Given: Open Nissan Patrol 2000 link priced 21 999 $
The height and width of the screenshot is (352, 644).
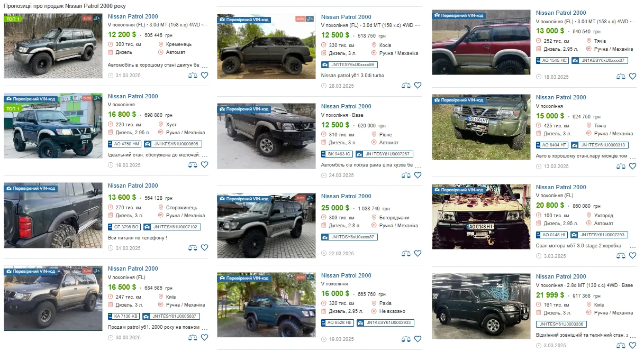Looking at the screenshot, I should (x=561, y=276).
